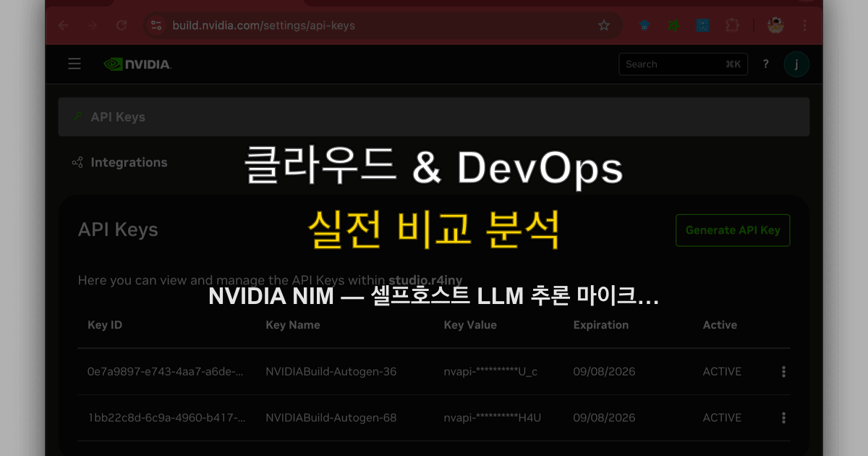Click key value ending in U_c
This screenshot has height=456, width=868.
tap(491, 372)
